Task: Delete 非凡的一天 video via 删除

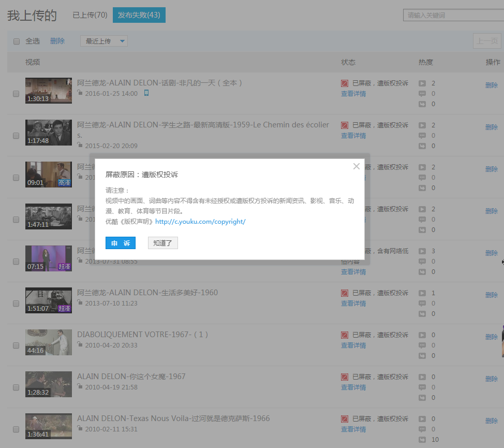Action: coord(492,85)
